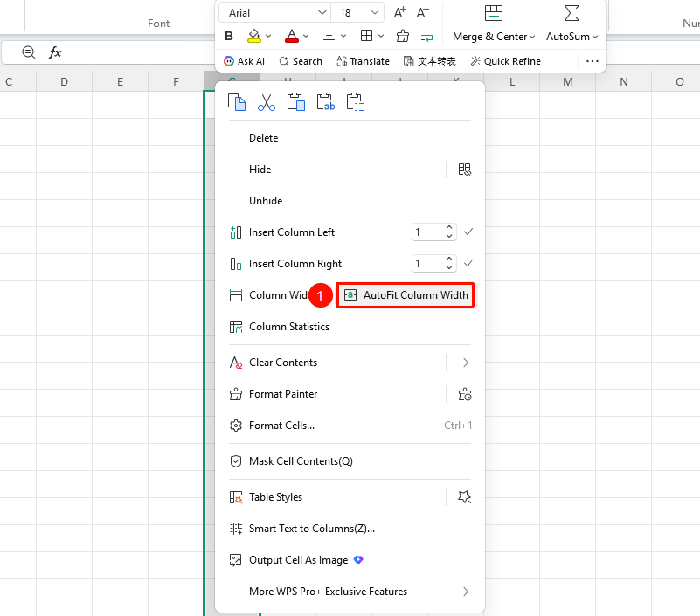Click the Merge & Center icon

(x=493, y=13)
